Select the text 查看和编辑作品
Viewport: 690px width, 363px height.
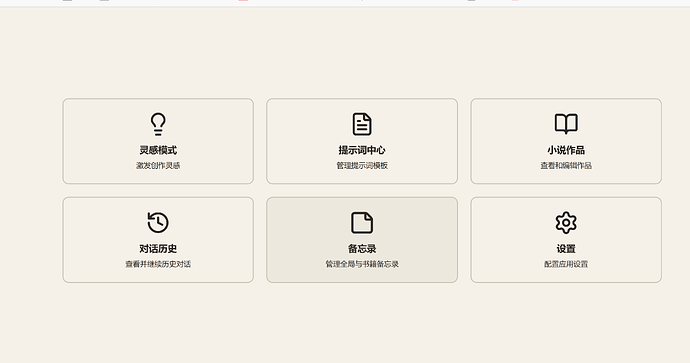(x=566, y=165)
